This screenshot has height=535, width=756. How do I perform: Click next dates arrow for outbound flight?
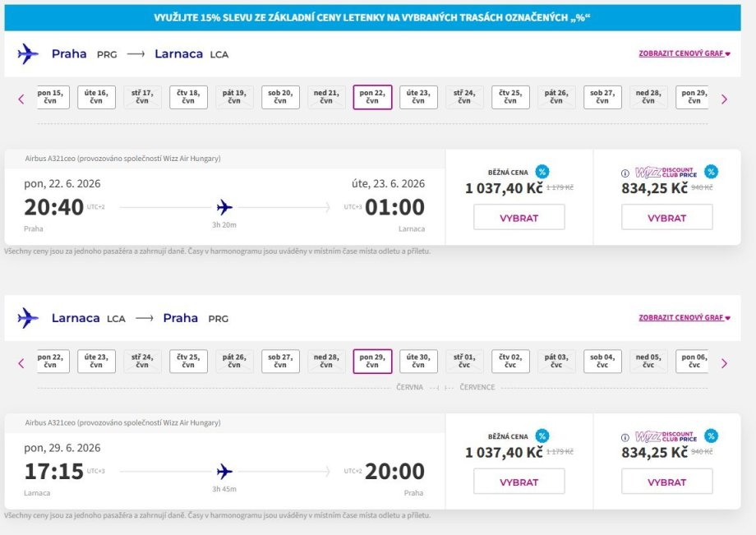point(724,99)
